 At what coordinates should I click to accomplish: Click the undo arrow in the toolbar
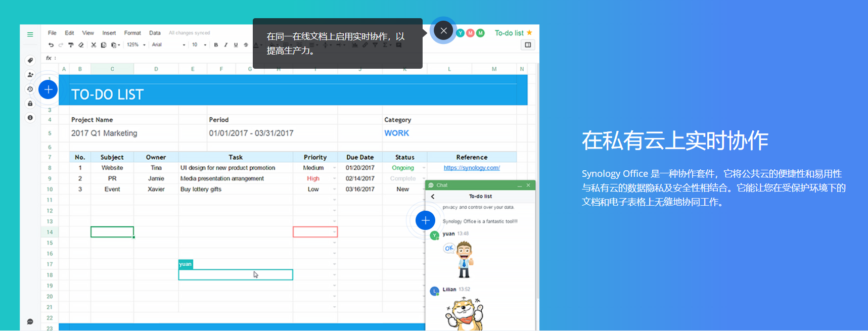click(51, 45)
